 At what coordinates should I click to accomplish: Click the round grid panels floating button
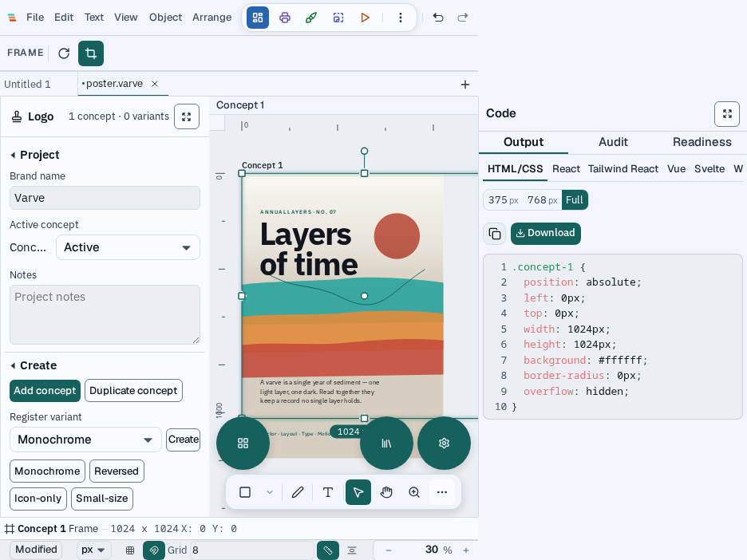click(x=243, y=444)
